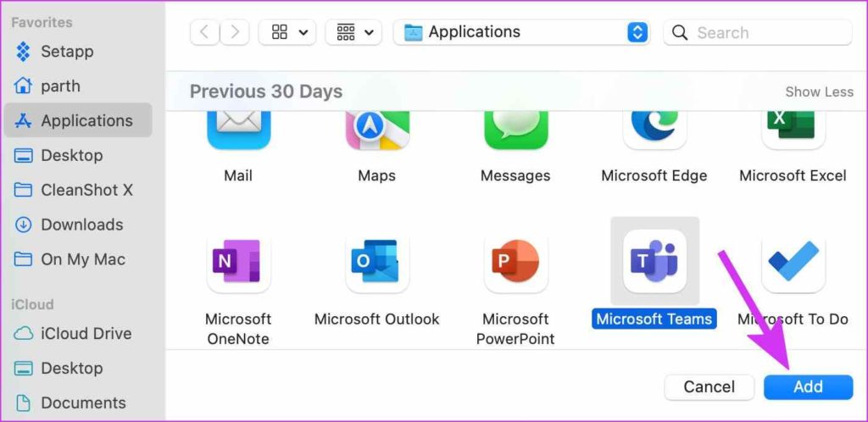Viewport: 868px width, 422px height.
Task: Select the Messages app icon
Action: point(516,130)
